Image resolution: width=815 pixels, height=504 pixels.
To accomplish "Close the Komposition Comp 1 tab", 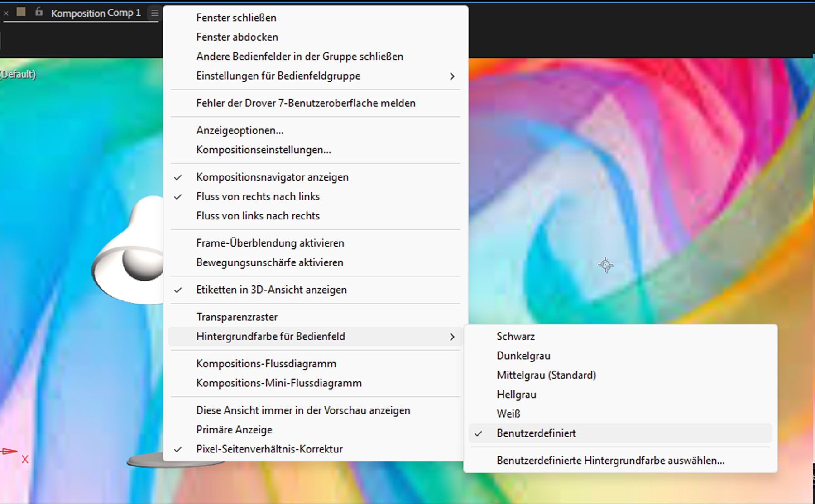I will click(x=6, y=14).
